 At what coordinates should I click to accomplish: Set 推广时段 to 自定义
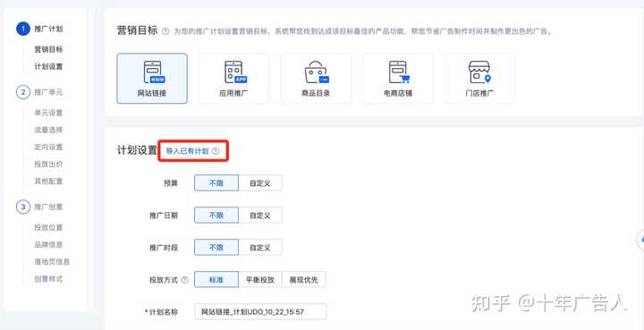tap(260, 248)
